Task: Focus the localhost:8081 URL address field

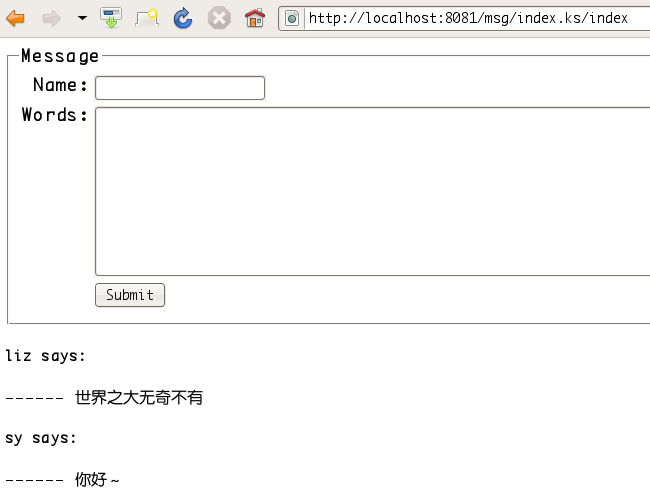Action: coord(470,18)
